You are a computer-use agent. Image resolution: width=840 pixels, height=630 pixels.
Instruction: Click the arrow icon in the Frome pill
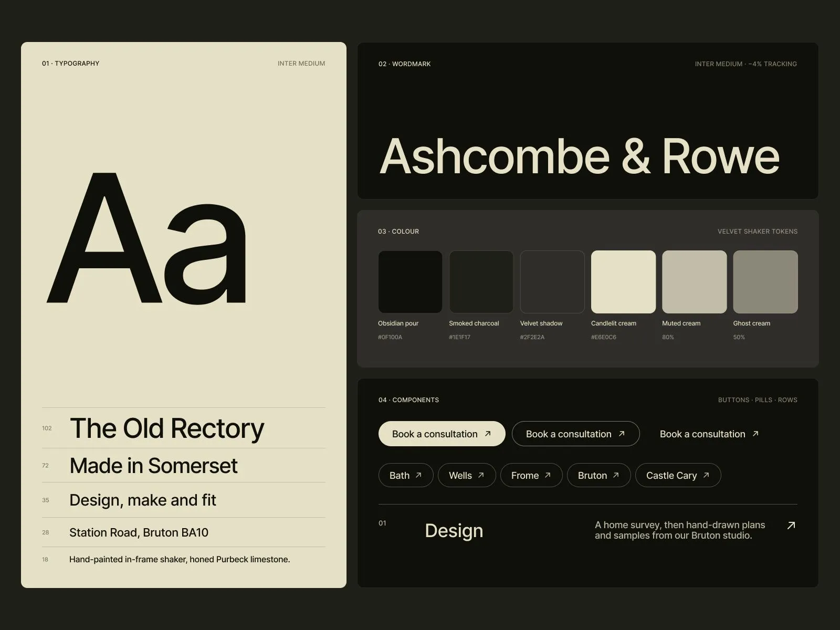click(548, 475)
